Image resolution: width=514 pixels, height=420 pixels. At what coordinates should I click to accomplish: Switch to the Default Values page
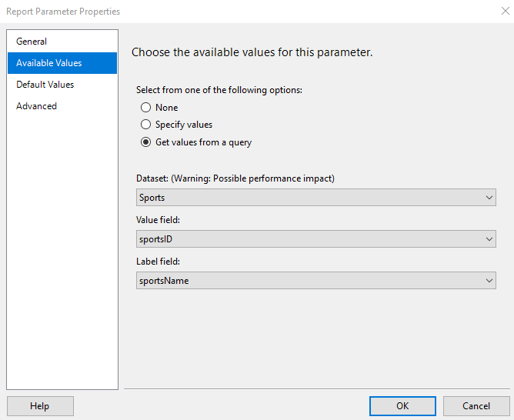pyautogui.click(x=45, y=85)
